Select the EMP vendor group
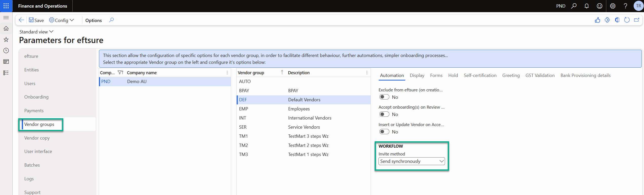The height and width of the screenshot is (195, 644). click(x=304, y=109)
